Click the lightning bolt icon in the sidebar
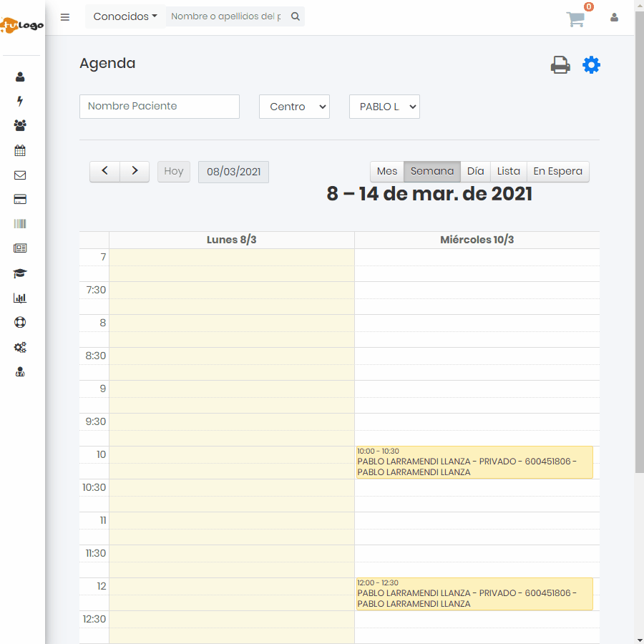The image size is (644, 644). (x=20, y=102)
